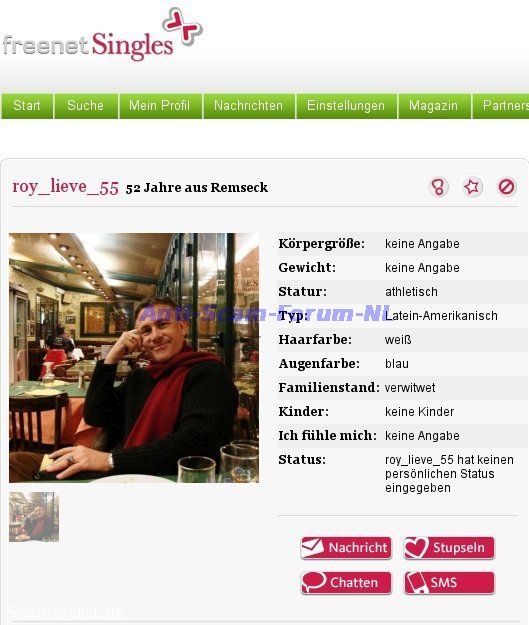529x625 pixels.
Task: Go to the Suche tab
Action: (86, 106)
